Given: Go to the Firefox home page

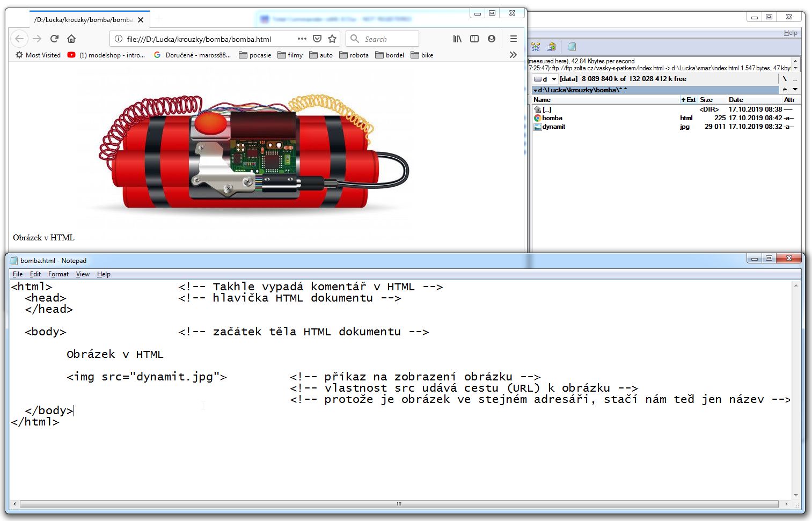Looking at the screenshot, I should click(x=71, y=39).
